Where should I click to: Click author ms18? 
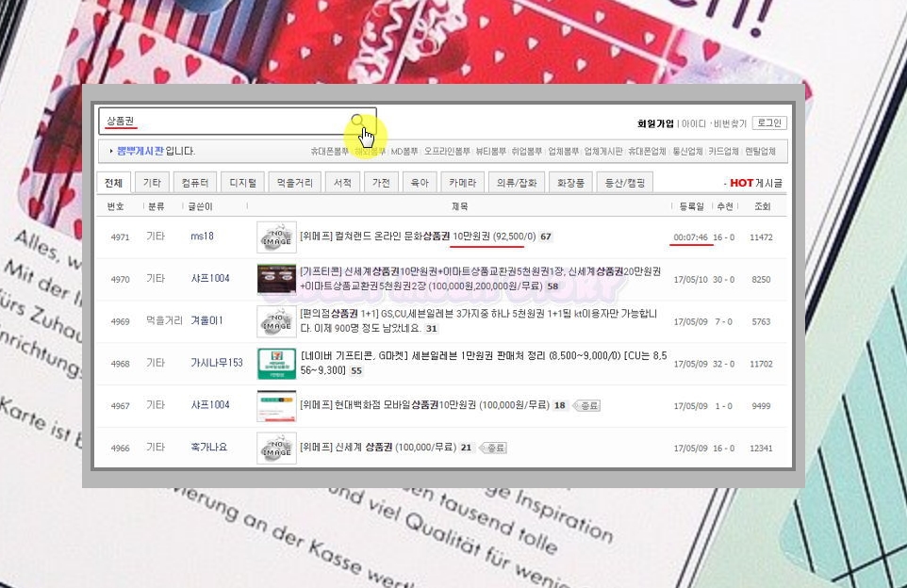(202, 236)
